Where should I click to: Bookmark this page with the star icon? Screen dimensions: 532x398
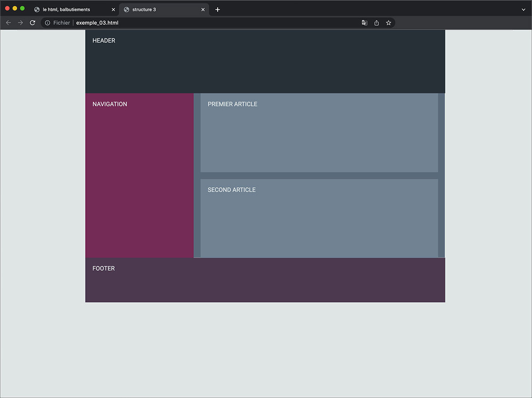(388, 23)
